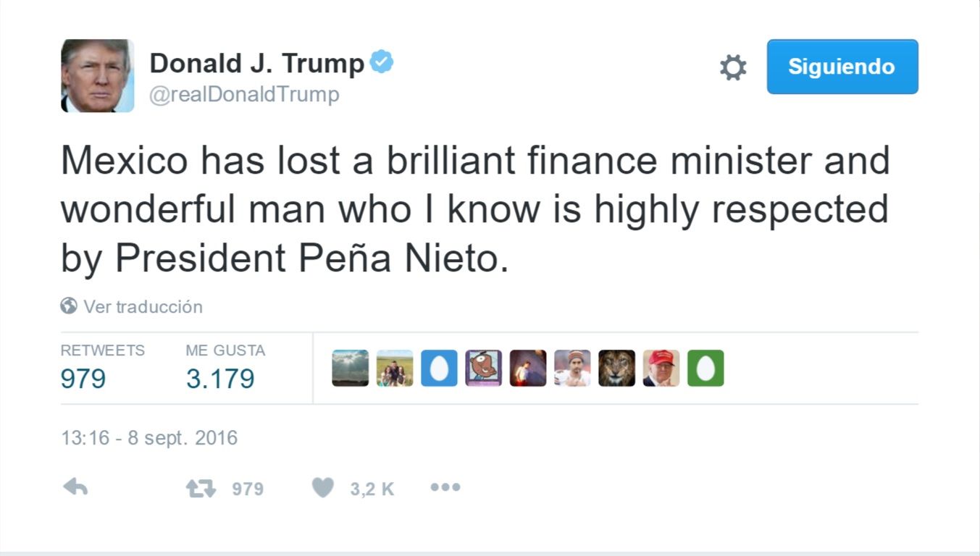This screenshot has height=556, width=980.
Task: Expand translation with Ver traducción
Action: [x=142, y=306]
